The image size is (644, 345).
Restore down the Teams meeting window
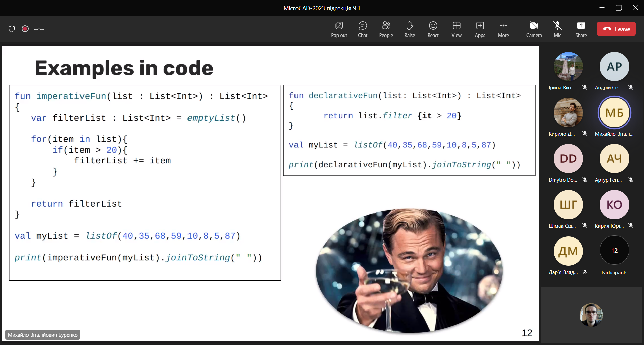(x=619, y=8)
